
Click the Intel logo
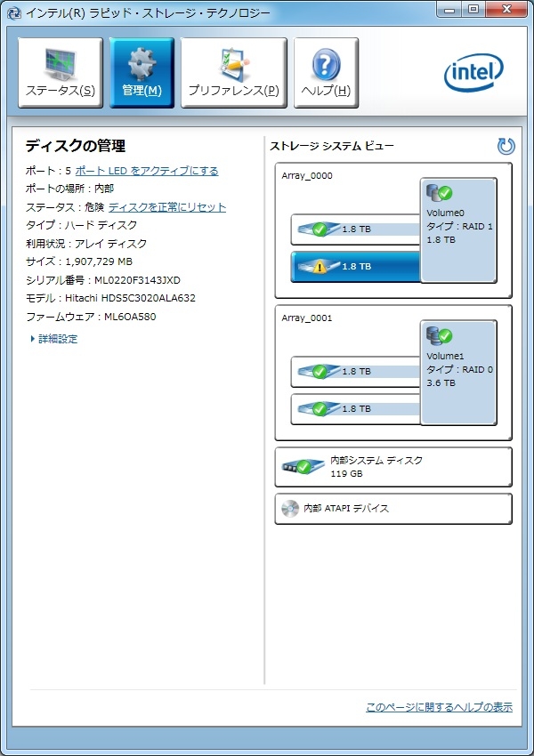click(x=473, y=72)
